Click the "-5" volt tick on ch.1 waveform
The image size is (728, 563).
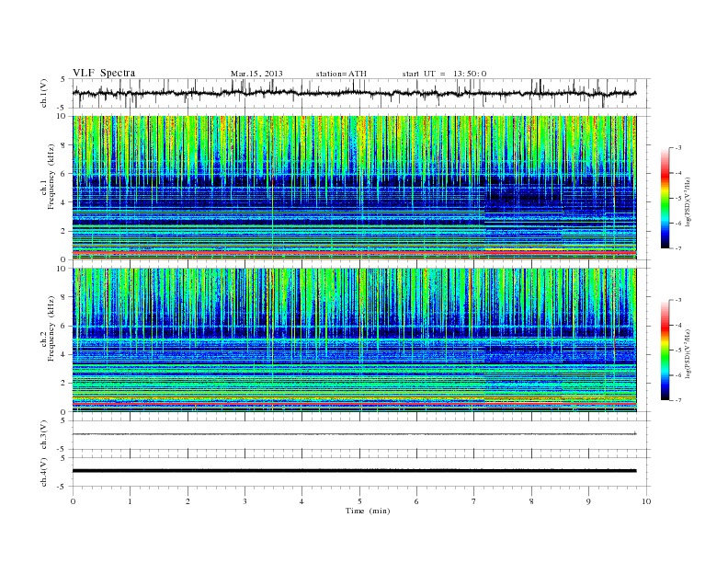pyautogui.click(x=62, y=108)
